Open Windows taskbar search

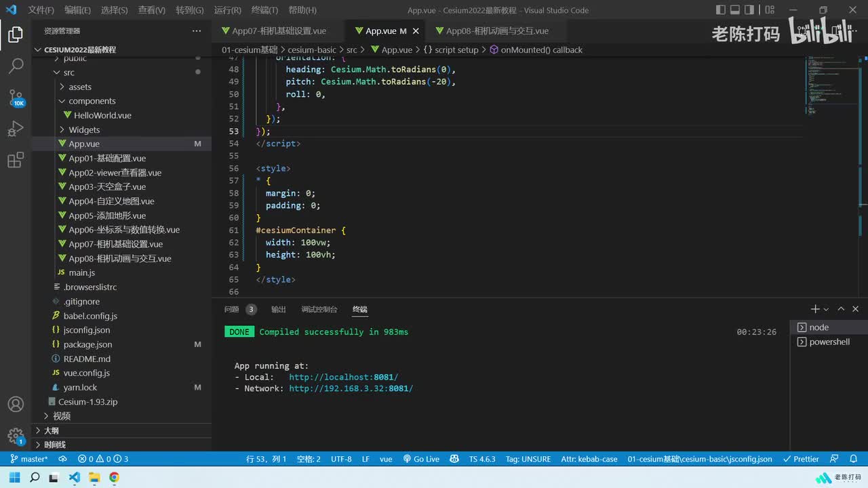[35, 477]
